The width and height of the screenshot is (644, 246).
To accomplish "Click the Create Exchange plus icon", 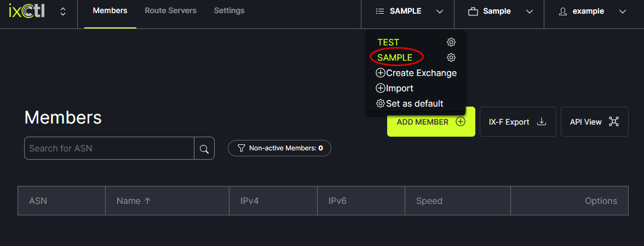I will (381, 73).
